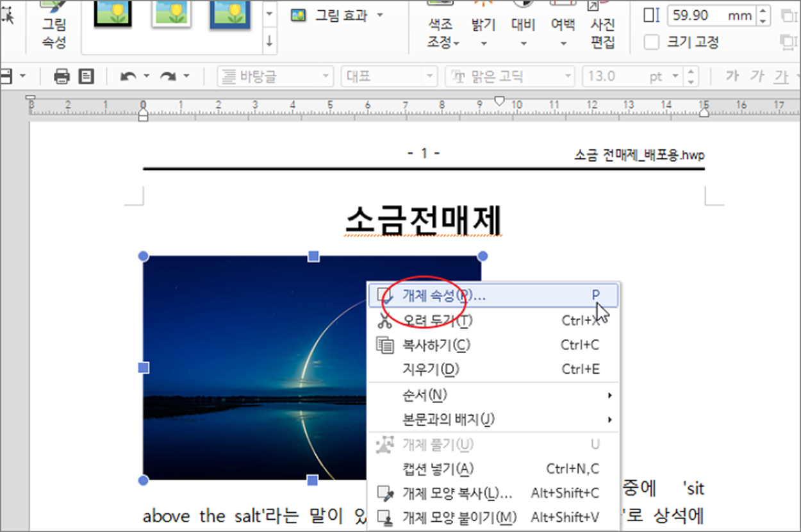Apply the white-bordered picture style thumbnail

point(171,13)
